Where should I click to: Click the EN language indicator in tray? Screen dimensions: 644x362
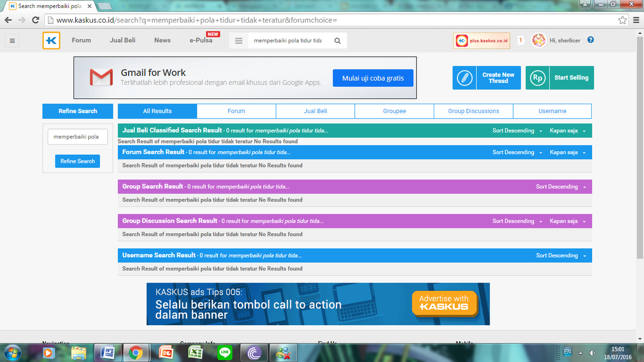[567, 352]
